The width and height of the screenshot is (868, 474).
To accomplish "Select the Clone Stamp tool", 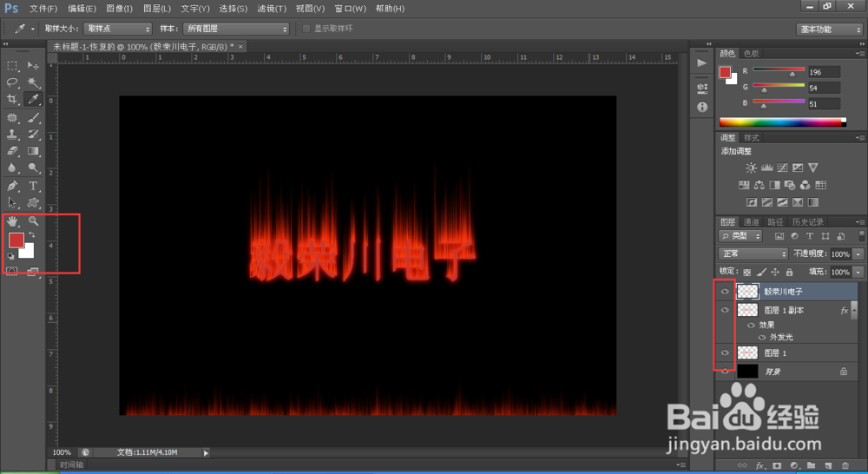I will pyautogui.click(x=12, y=134).
